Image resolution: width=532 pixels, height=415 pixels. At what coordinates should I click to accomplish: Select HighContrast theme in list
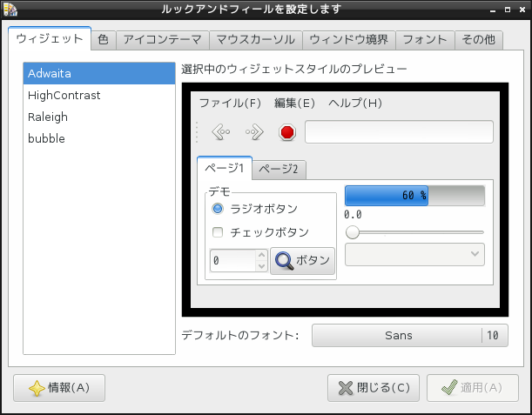coord(99,96)
